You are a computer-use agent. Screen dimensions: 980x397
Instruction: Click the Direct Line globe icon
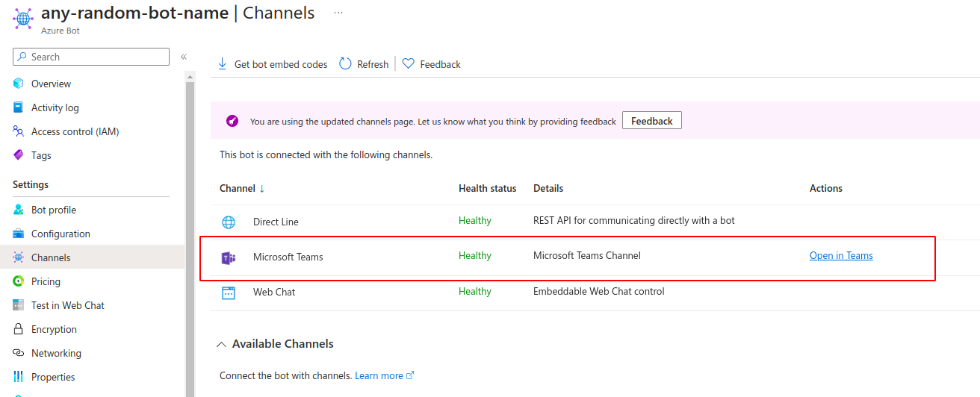click(229, 222)
